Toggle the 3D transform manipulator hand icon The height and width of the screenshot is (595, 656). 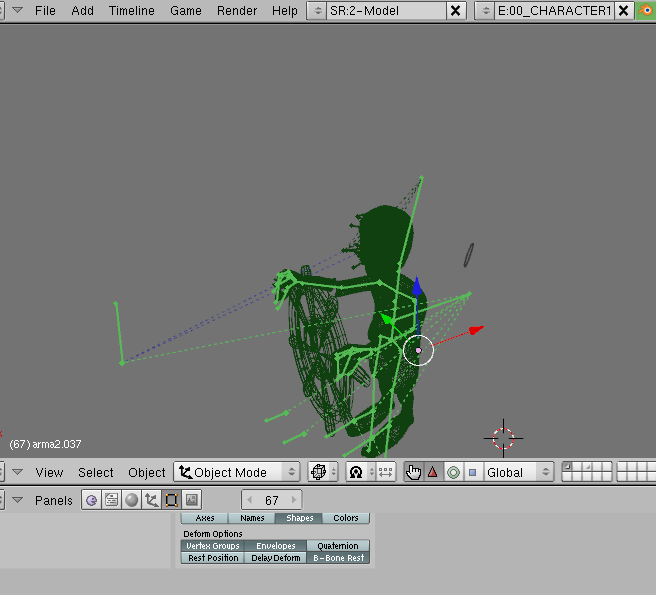pos(413,472)
